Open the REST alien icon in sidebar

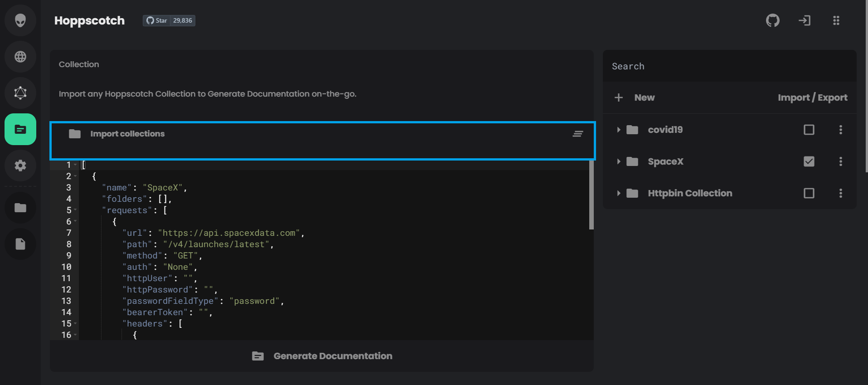point(20,20)
